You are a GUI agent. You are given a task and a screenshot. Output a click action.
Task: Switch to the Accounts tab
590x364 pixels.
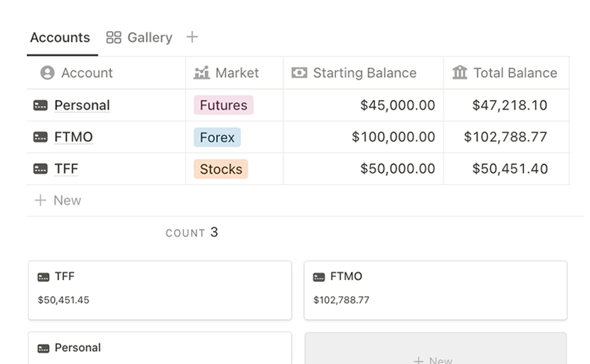pyautogui.click(x=60, y=38)
